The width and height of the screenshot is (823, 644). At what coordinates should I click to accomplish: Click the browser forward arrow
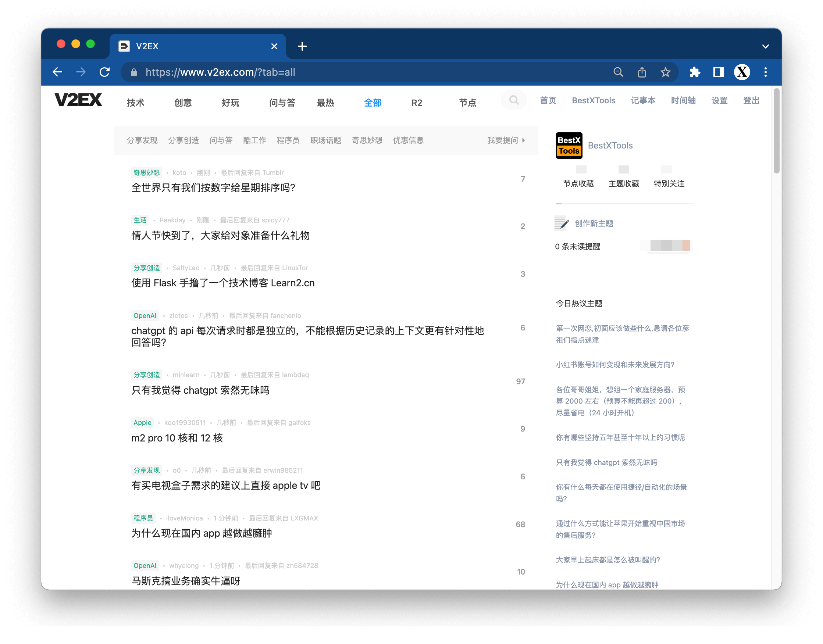81,72
